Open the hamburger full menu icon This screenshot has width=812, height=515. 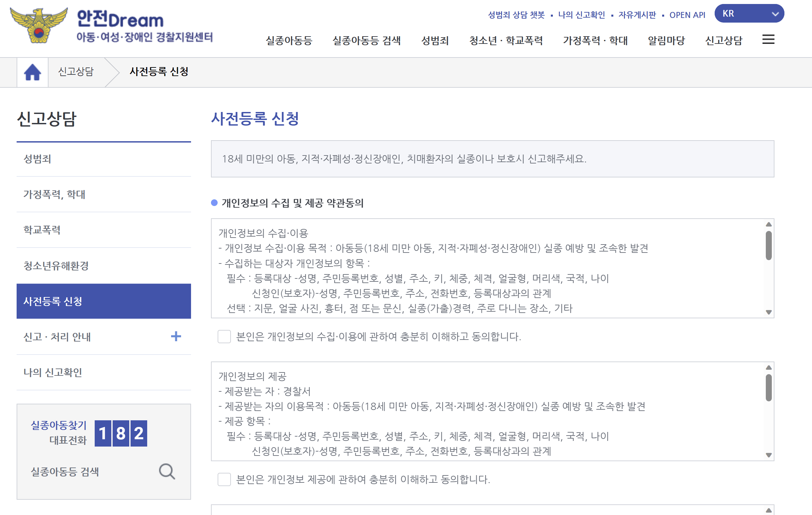tap(768, 40)
